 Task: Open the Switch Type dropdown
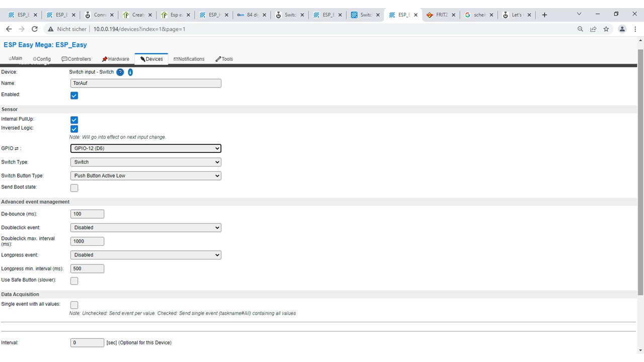(x=146, y=162)
